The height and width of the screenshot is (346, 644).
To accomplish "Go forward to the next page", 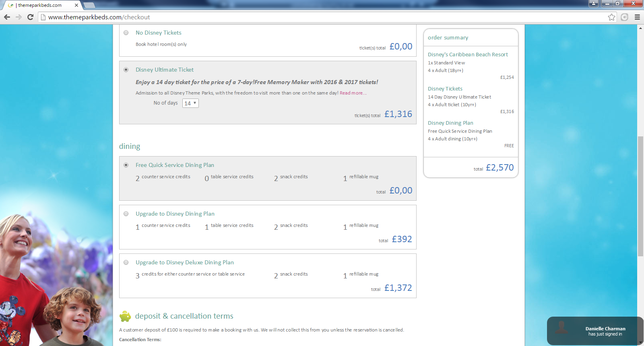I will pos(19,17).
